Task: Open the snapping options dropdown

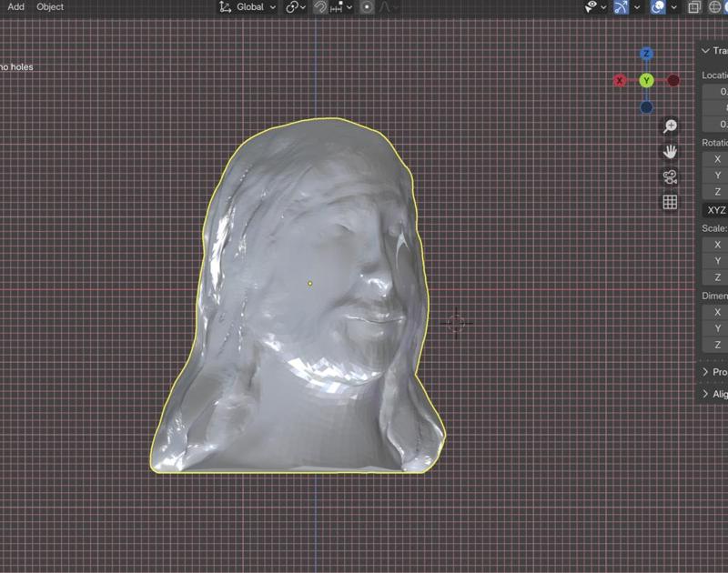Action: [341, 7]
